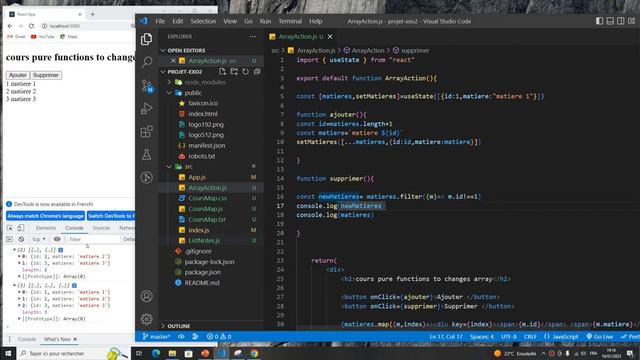The image size is (640, 360).
Task: Open the View menu
Action: coord(230,21)
